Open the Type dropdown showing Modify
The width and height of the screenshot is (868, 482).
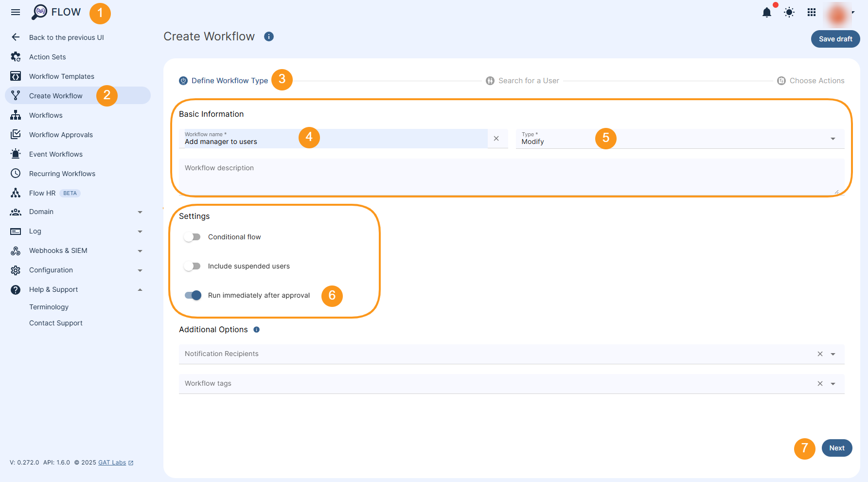[x=833, y=139]
